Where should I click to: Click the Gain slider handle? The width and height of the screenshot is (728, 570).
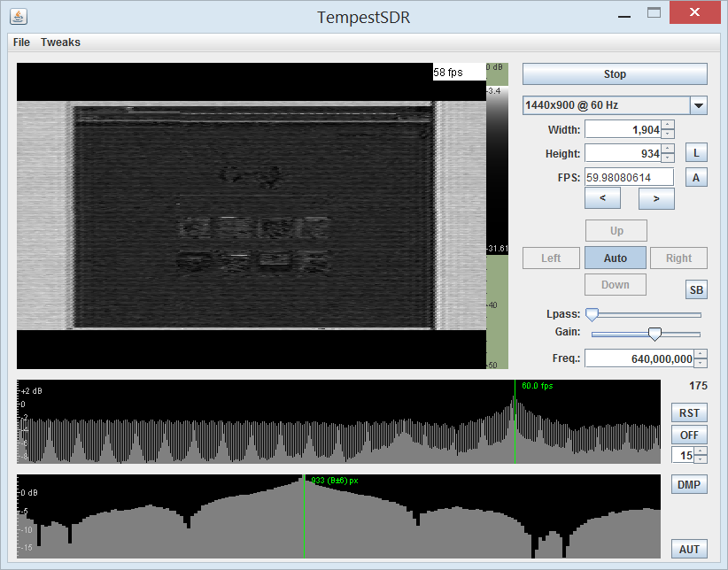pyautogui.click(x=654, y=334)
